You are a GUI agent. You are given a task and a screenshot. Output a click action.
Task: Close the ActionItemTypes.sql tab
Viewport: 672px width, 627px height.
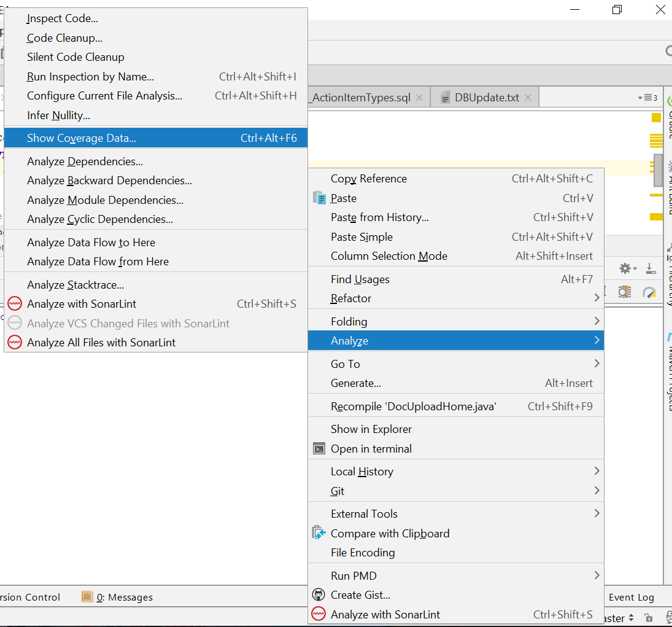420,98
